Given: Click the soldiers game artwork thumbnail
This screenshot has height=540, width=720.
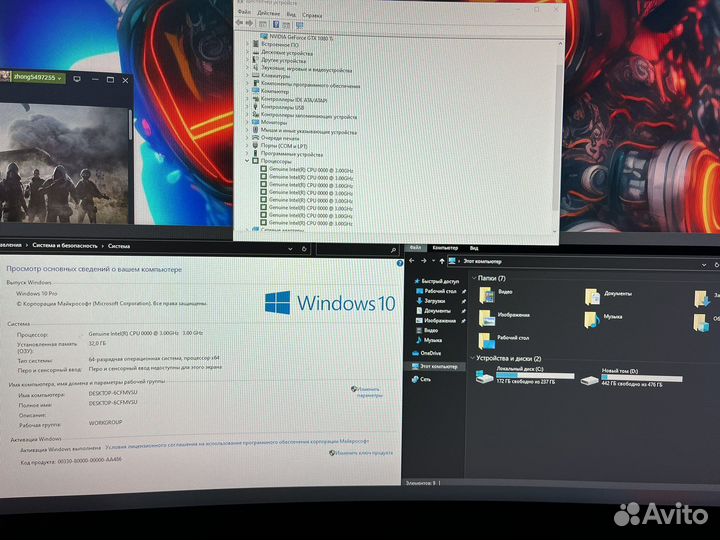Looking at the screenshot, I should pyautogui.click(x=64, y=163).
